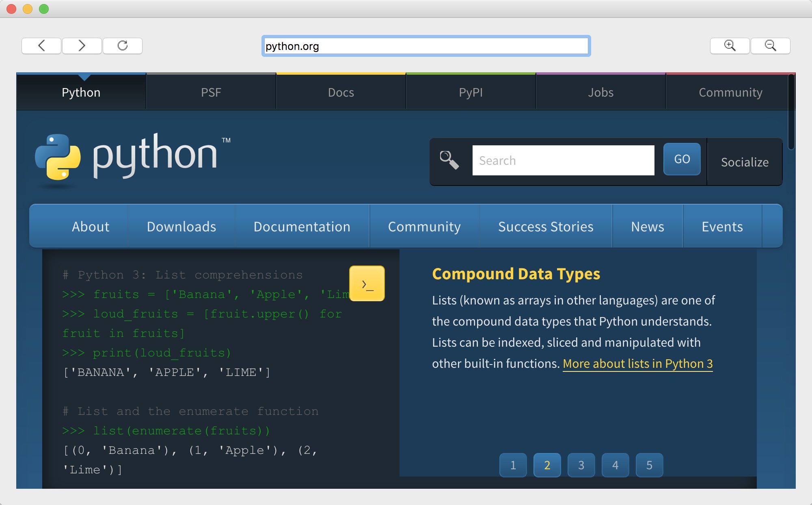
Task: Switch to slide 3 of carousel
Action: point(581,465)
